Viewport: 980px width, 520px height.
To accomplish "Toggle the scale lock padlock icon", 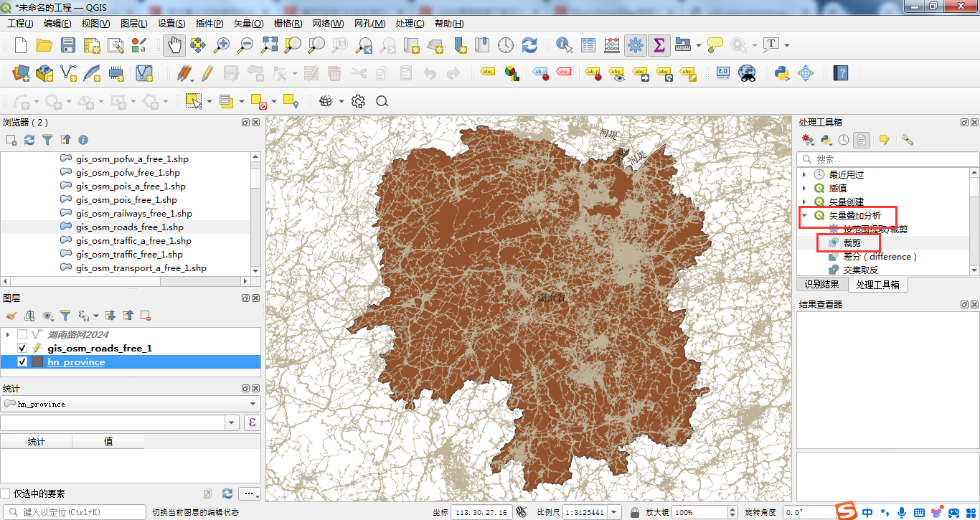I will point(634,513).
